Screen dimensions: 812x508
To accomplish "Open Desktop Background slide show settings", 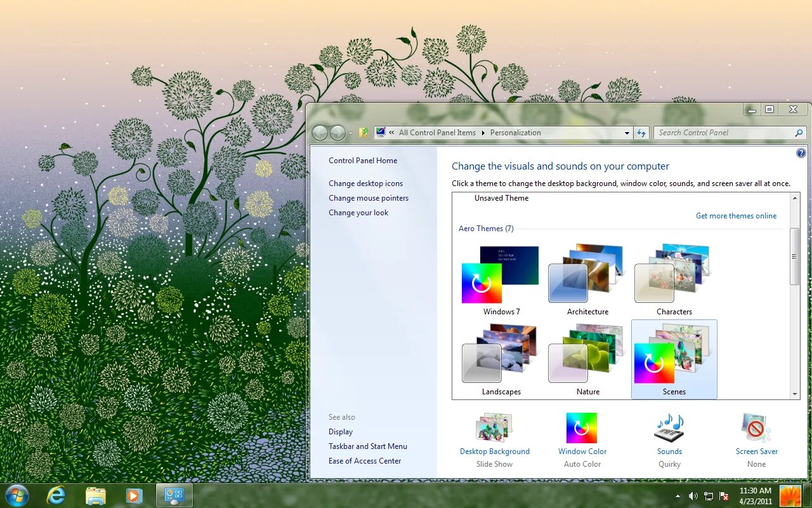I will [x=494, y=427].
